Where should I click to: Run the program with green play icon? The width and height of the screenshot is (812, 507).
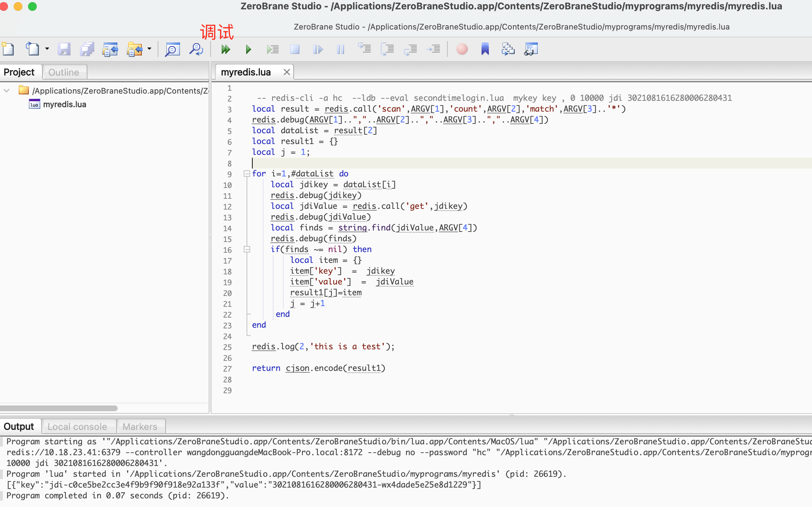248,49
